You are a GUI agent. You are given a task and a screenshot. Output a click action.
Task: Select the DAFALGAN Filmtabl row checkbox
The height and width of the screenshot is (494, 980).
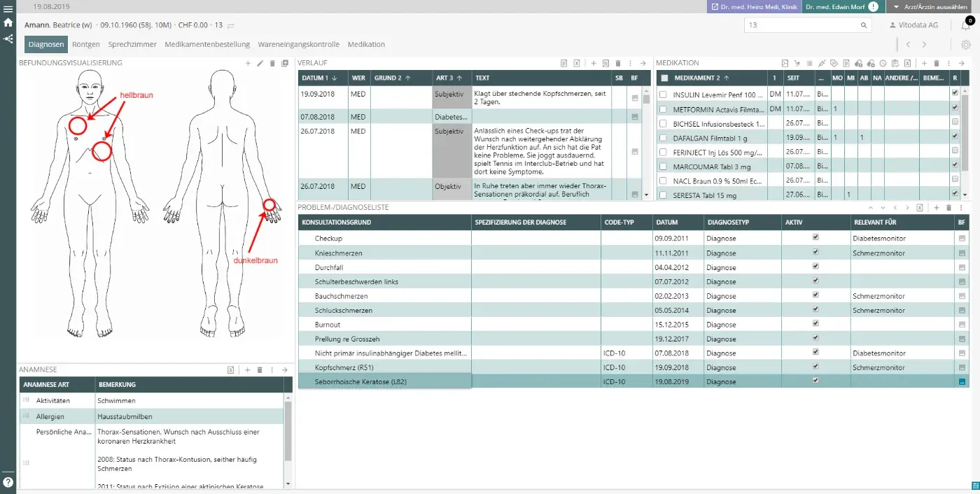(664, 137)
